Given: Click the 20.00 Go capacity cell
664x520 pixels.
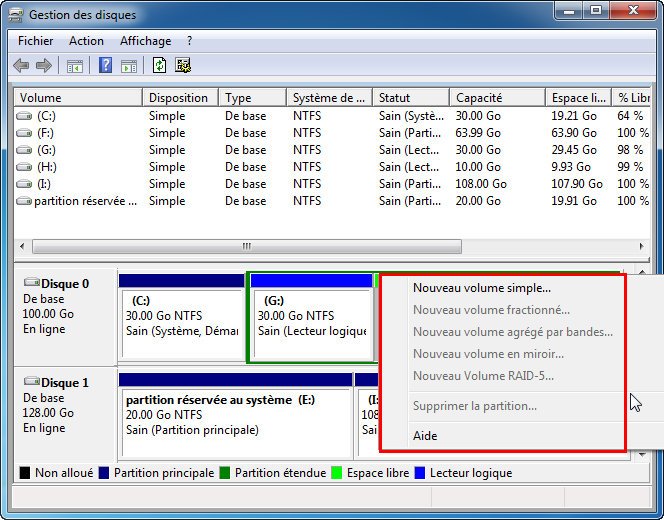Looking at the screenshot, I should pos(478,201).
